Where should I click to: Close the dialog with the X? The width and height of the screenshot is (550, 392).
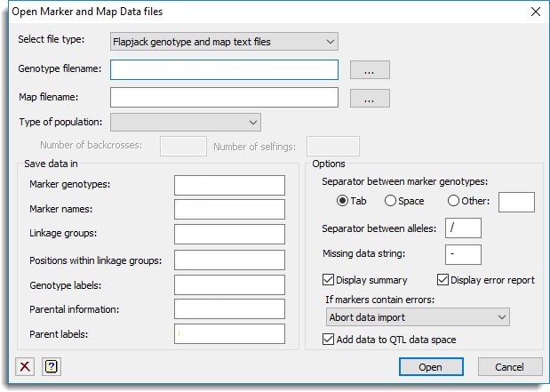536,12
